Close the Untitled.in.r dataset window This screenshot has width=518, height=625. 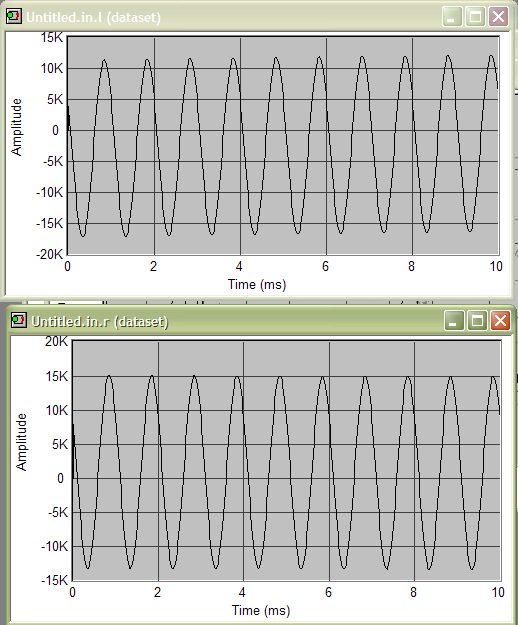point(501,320)
